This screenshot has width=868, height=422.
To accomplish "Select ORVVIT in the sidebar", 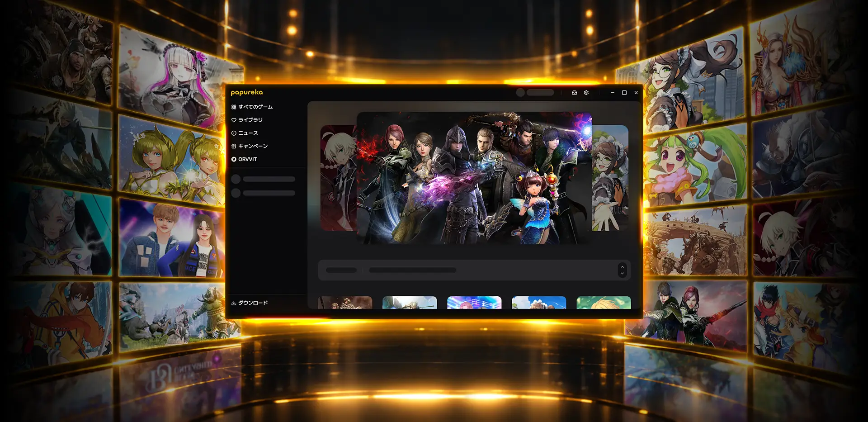I will click(x=244, y=160).
